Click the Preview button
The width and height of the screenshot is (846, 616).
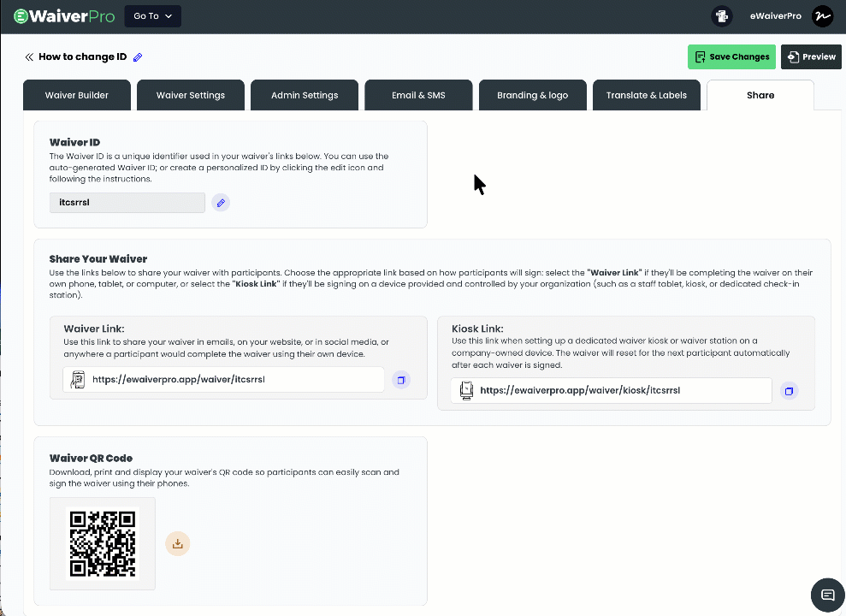click(811, 57)
